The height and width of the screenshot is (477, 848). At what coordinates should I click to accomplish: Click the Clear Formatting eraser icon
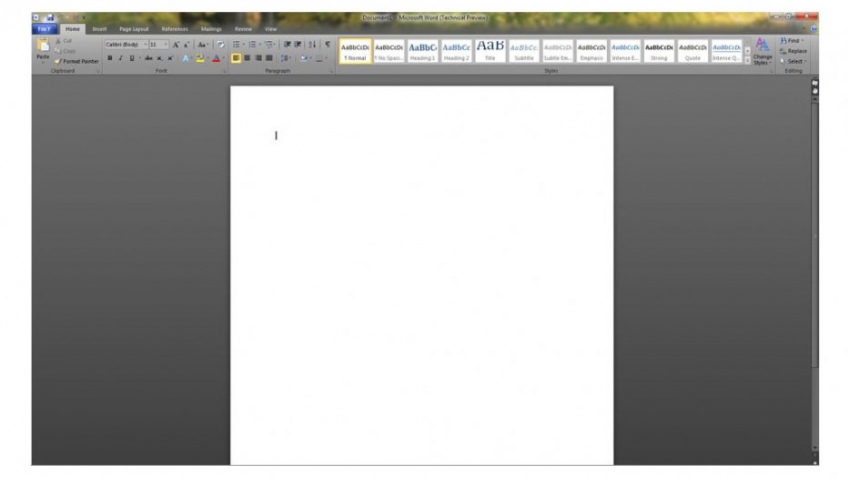[x=221, y=45]
